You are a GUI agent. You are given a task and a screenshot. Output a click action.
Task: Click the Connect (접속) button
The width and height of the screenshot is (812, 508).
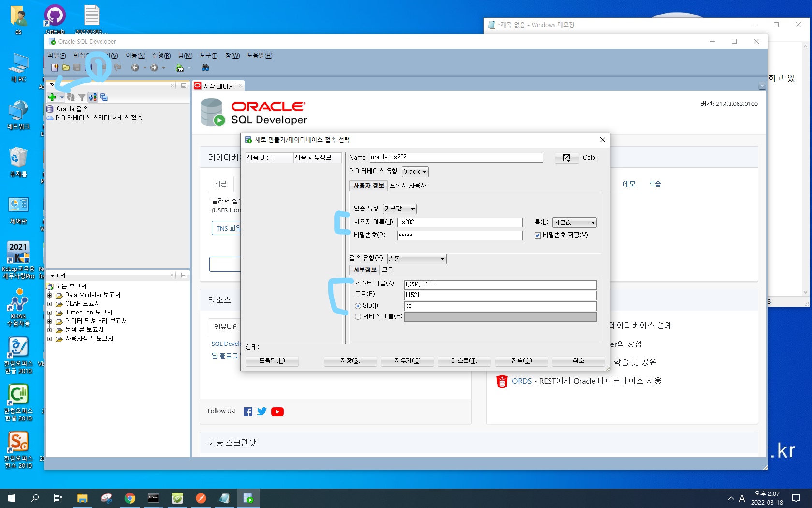(x=522, y=361)
